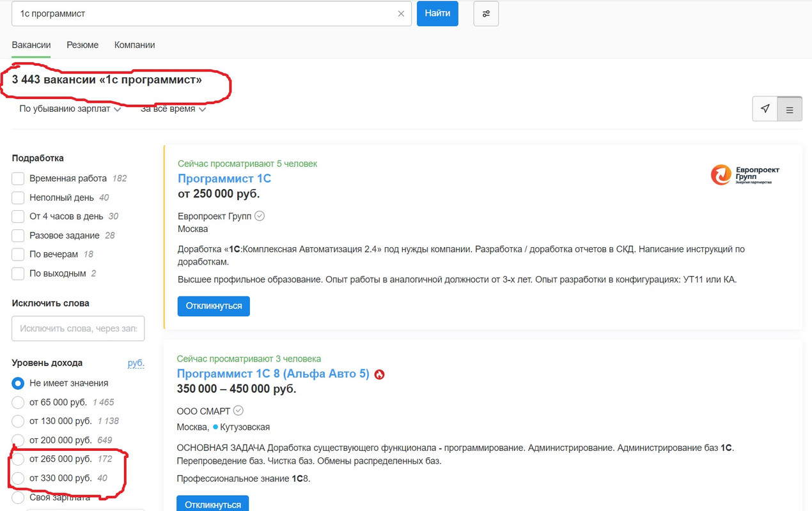Switch to the Резюме tab
Image resolution: width=812 pixels, height=511 pixels.
click(x=82, y=45)
